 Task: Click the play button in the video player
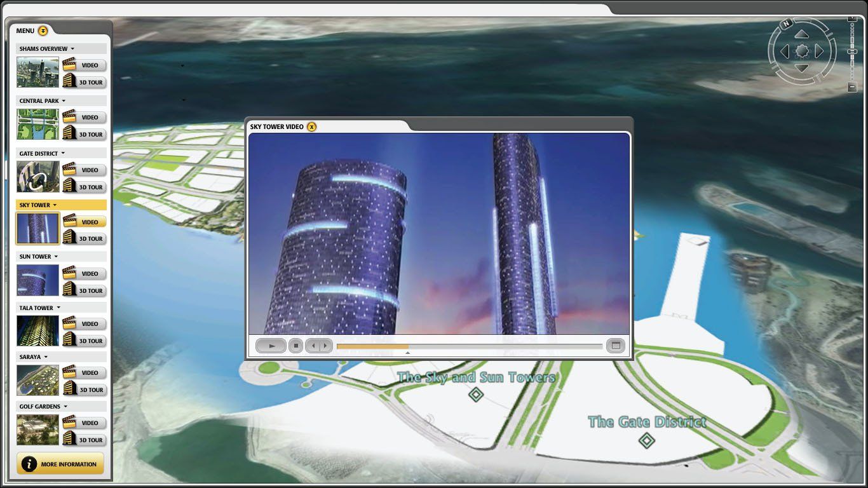[x=271, y=346]
